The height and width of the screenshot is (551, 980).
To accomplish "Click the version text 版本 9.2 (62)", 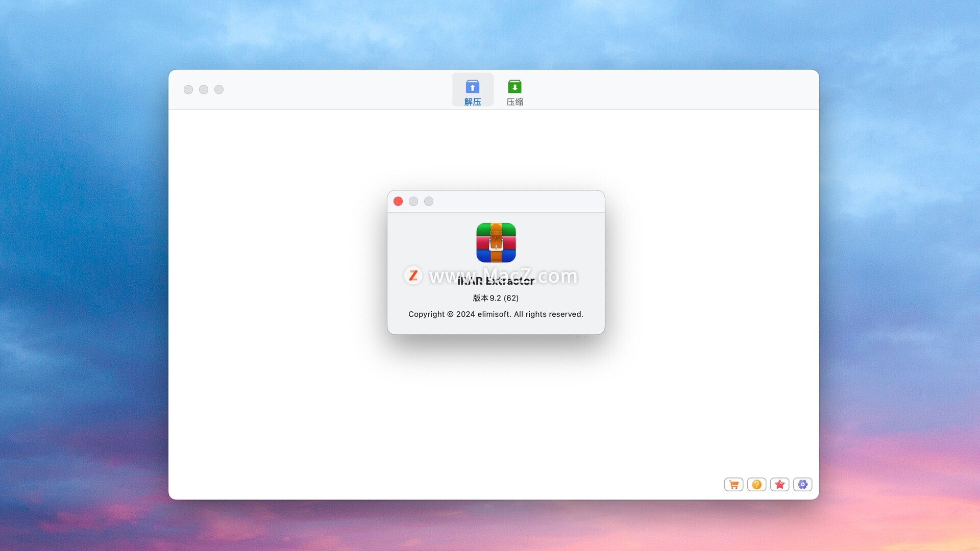I will pos(496,298).
